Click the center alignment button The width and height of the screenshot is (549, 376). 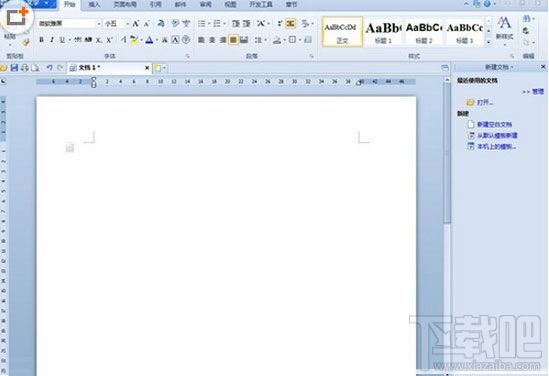(x=212, y=40)
